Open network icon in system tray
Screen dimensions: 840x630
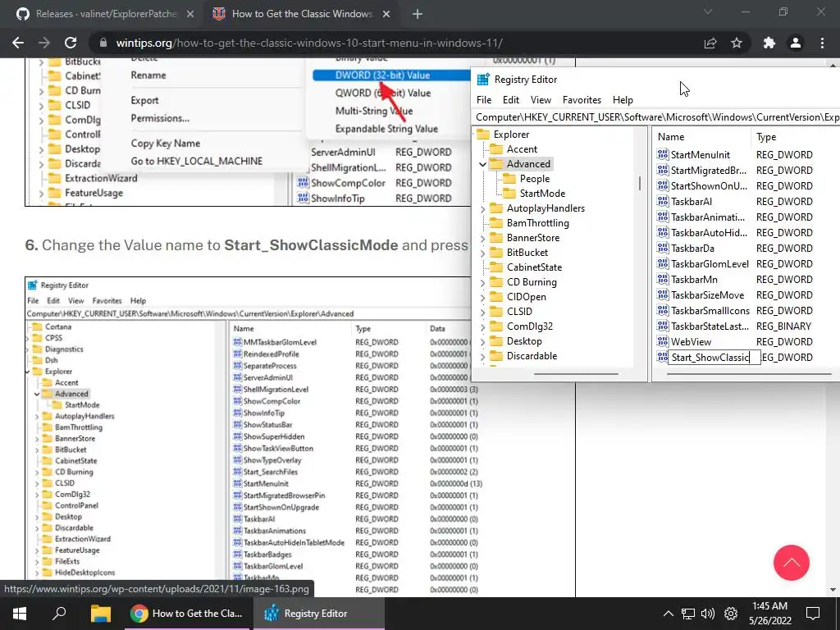point(688,614)
